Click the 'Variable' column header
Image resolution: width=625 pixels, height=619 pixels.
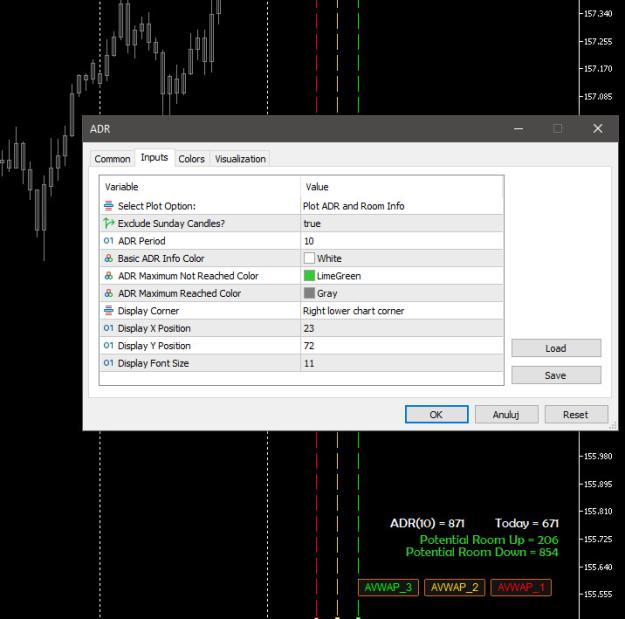[121, 187]
